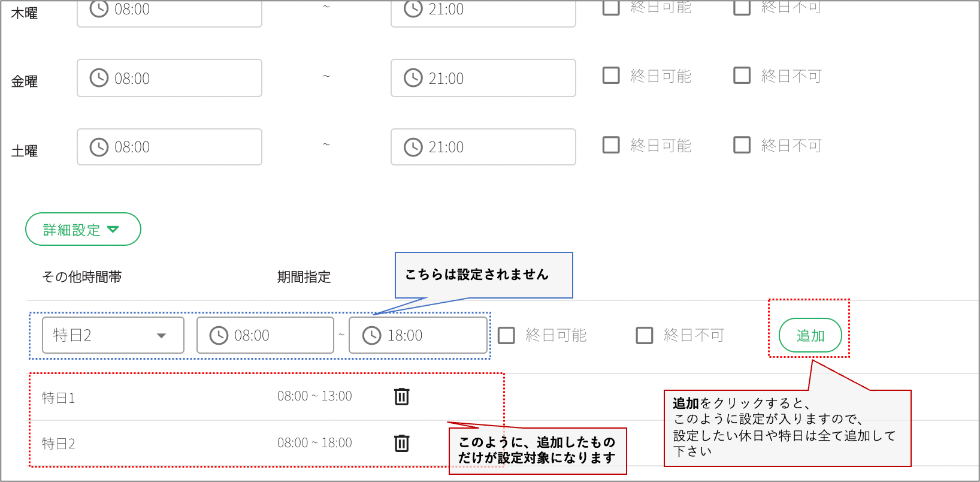Check 終日可能 for Saturday
Image resolution: width=980 pixels, height=482 pixels.
(x=611, y=145)
